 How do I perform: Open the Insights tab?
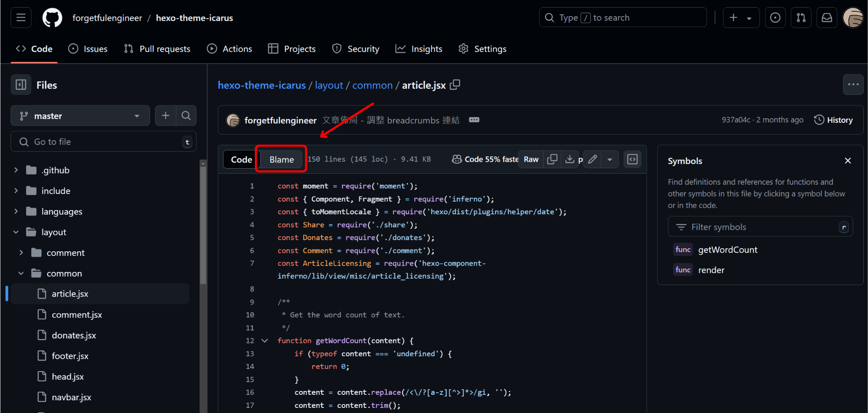click(419, 49)
